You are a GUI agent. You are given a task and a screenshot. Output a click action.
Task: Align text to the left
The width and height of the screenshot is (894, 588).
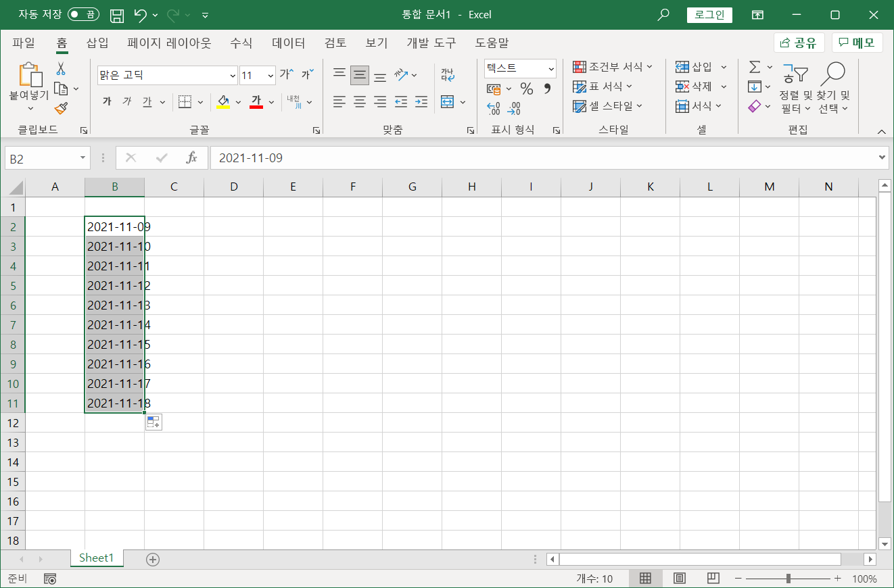click(x=339, y=102)
